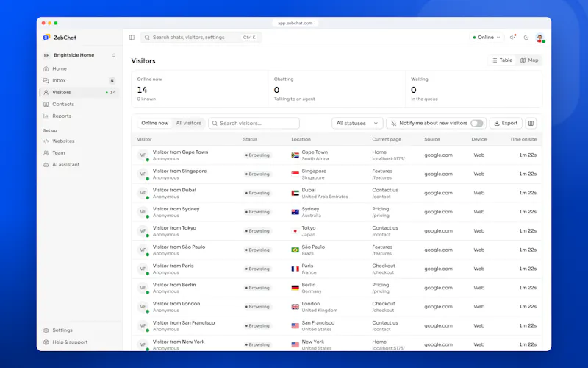Select the Online now filter

pyautogui.click(x=154, y=123)
